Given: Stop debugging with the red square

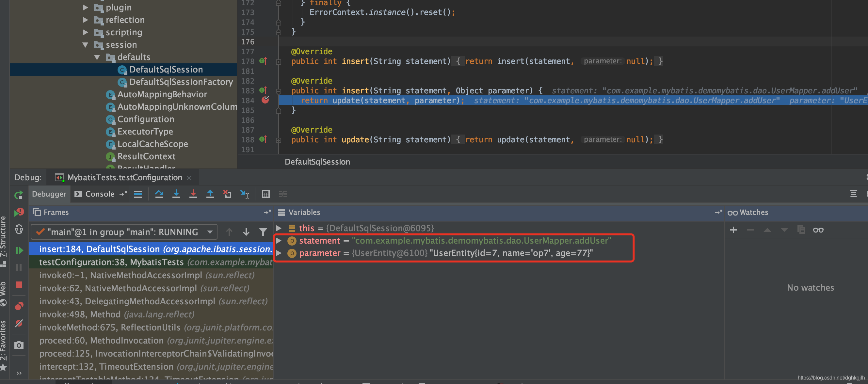Looking at the screenshot, I should point(19,285).
